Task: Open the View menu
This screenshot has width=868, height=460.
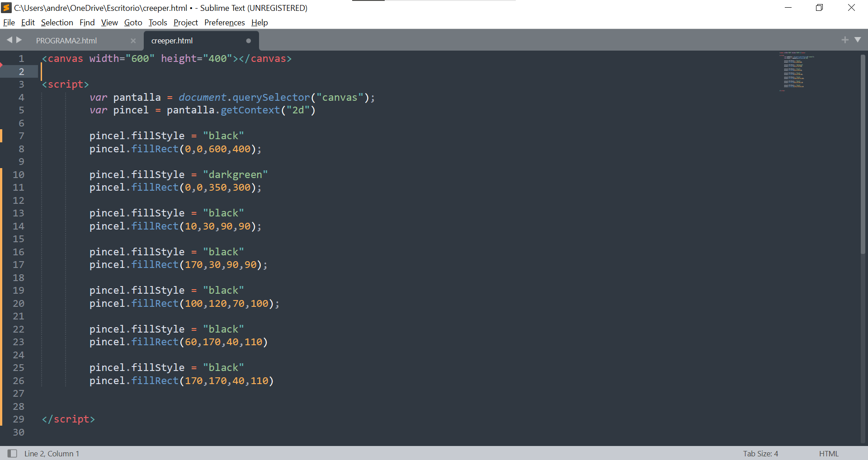Action: [109, 23]
